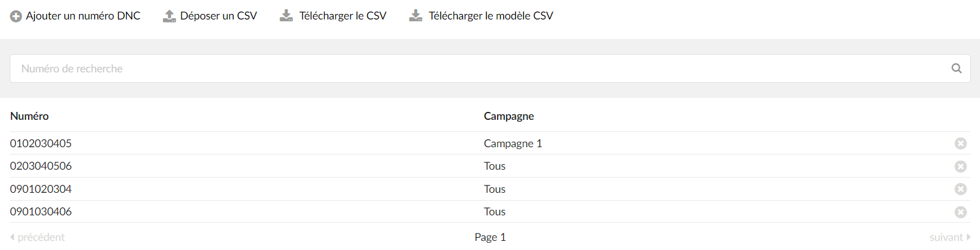Choose Télécharger le modèle CSV text
The width and height of the screenshot is (980, 250).
coord(491,16)
